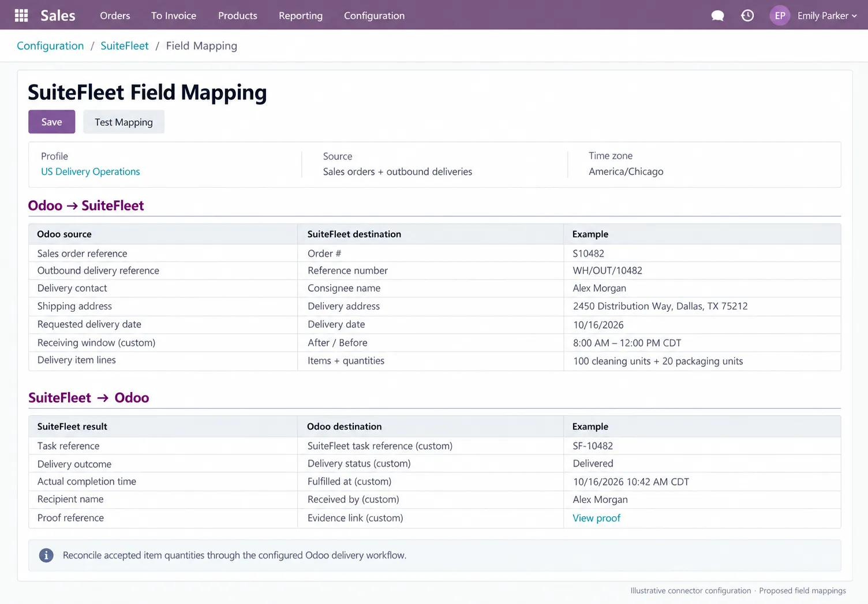Image resolution: width=868 pixels, height=604 pixels.
Task: Open the apps grid menu icon
Action: point(21,16)
